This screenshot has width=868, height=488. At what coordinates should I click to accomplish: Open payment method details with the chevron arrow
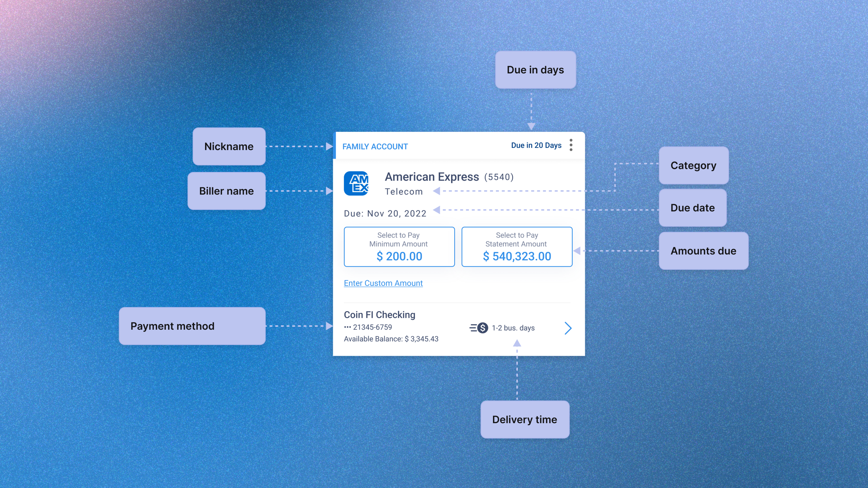tap(568, 328)
